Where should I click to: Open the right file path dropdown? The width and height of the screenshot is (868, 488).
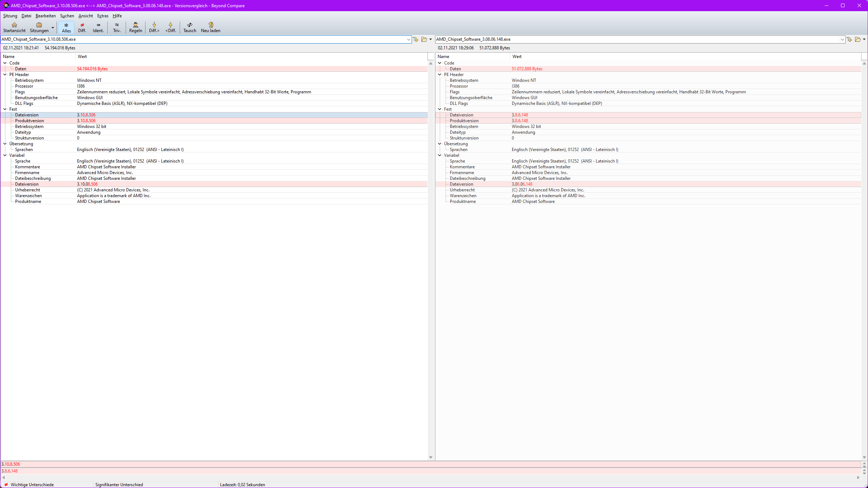pos(842,39)
